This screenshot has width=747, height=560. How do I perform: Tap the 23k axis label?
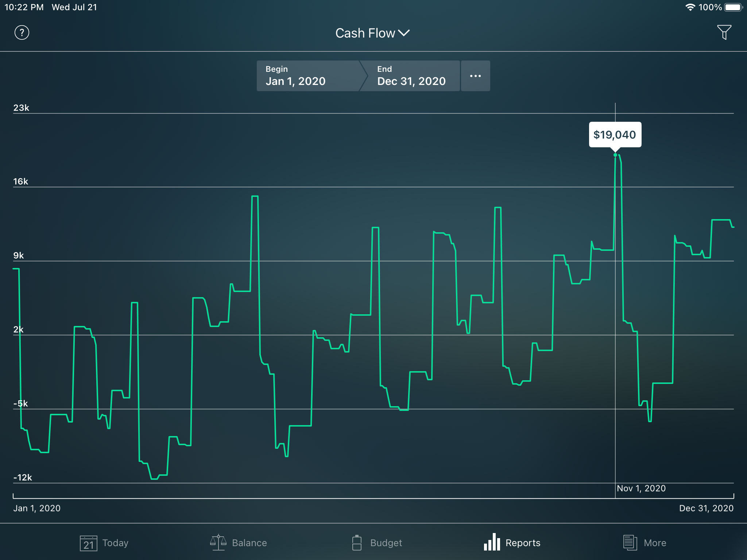click(21, 108)
